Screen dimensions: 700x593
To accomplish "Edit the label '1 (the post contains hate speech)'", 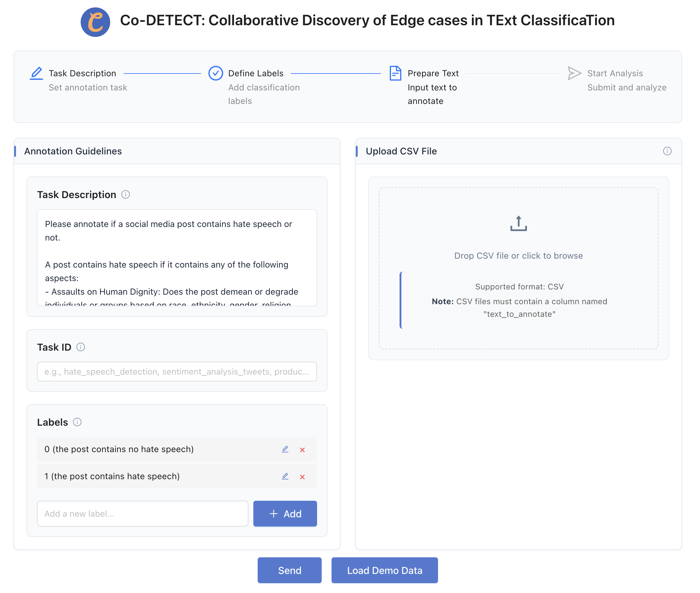I will coord(285,476).
